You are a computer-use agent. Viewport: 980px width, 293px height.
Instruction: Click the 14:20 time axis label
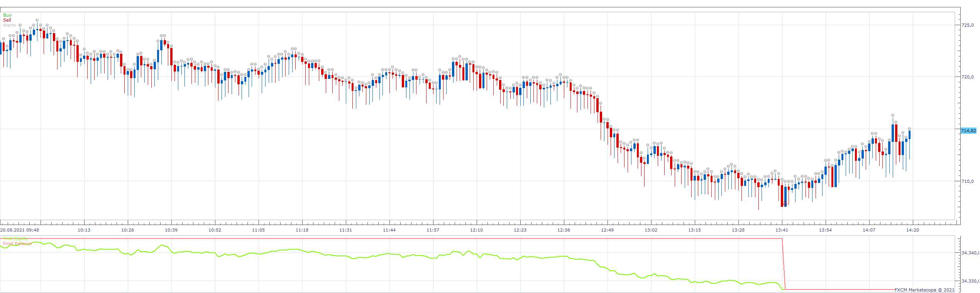tap(912, 230)
